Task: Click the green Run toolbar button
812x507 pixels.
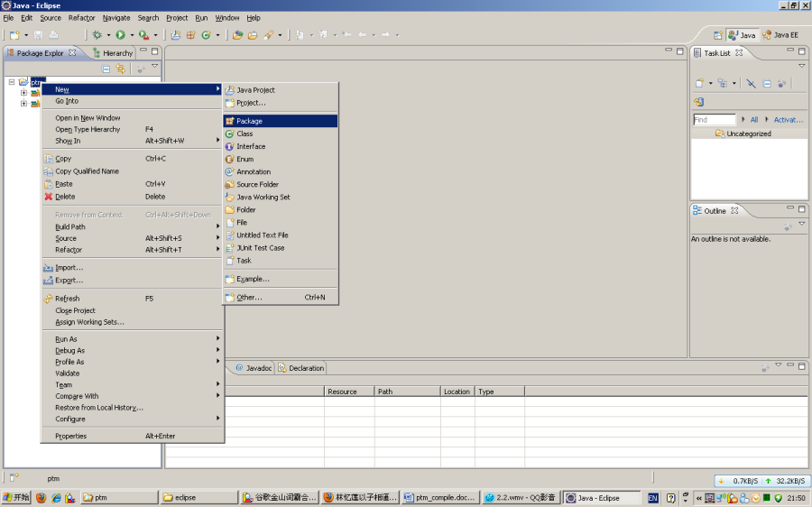Action: coord(121,34)
